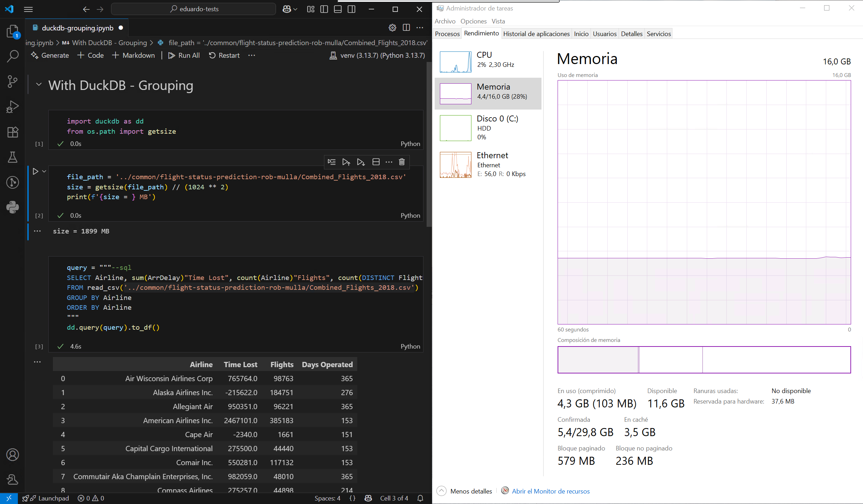This screenshot has width=863, height=504.
Task: Collapse the With DuckDB - Grouping heading
Action: (39, 85)
